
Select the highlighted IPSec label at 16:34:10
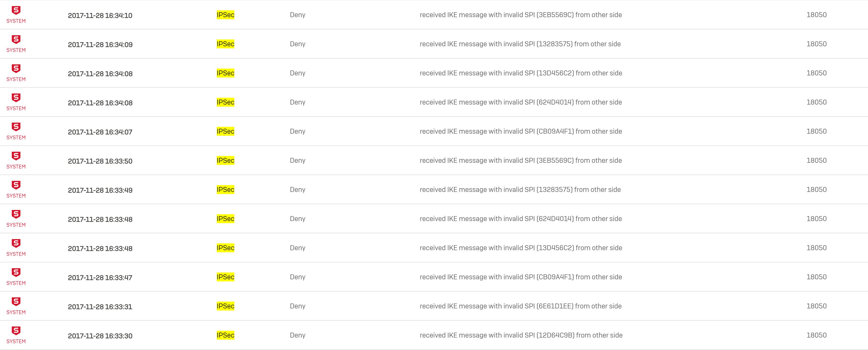coord(225,15)
